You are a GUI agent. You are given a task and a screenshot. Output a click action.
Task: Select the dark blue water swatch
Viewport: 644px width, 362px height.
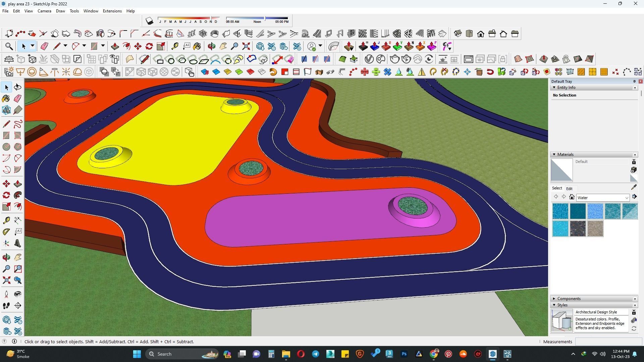(578, 211)
